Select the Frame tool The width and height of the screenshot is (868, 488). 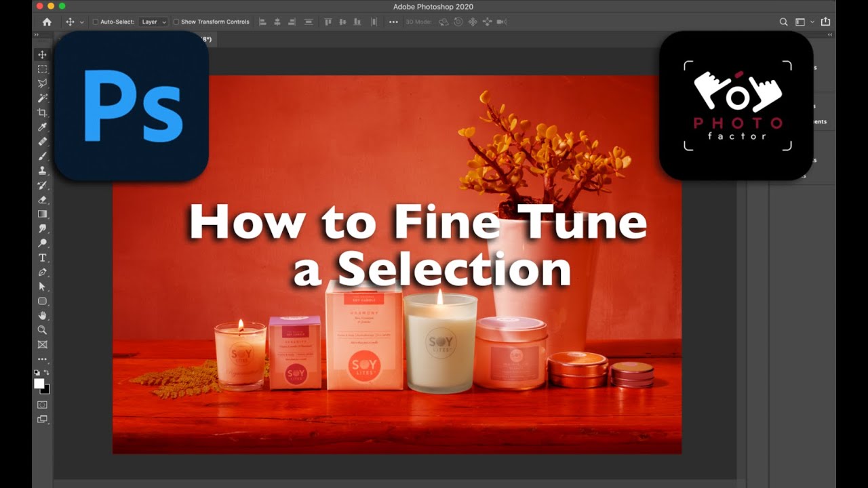tap(42, 345)
